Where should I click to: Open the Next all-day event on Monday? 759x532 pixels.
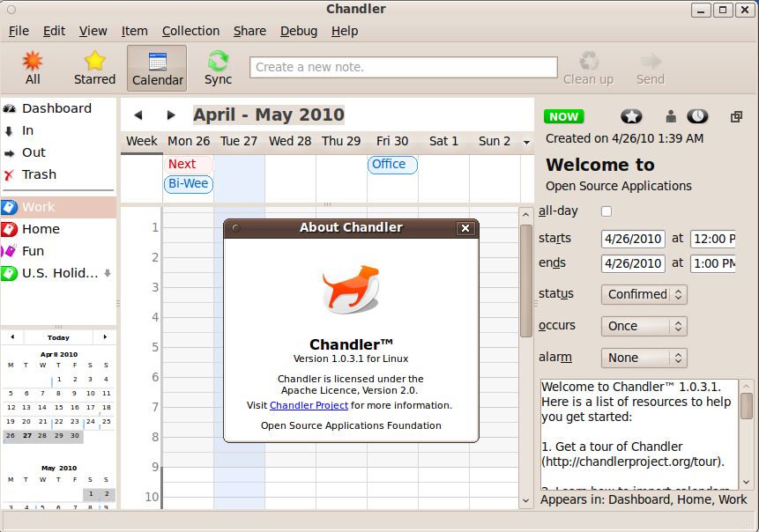pos(189,165)
